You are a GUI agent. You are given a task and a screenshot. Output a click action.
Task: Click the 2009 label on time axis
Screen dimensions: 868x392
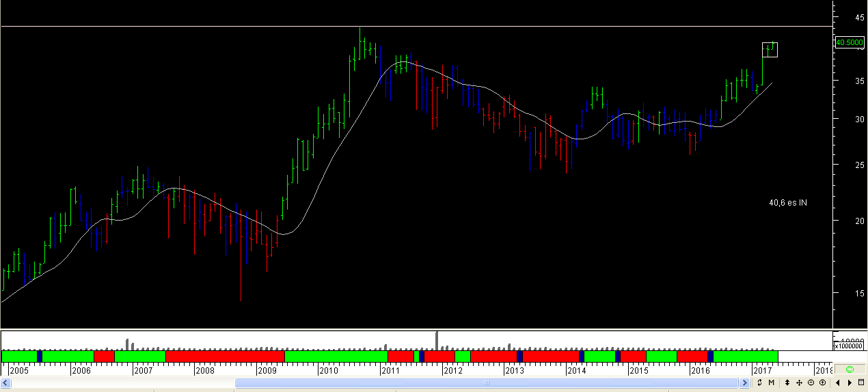click(267, 371)
